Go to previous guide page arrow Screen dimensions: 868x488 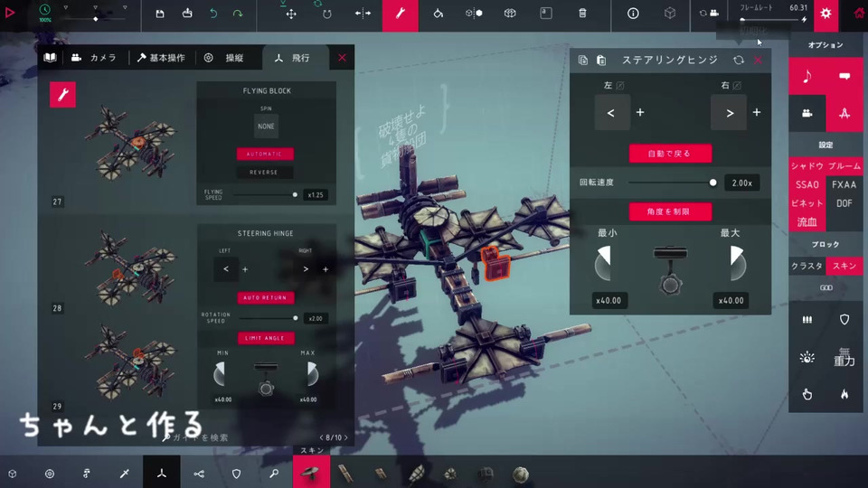tap(321, 437)
